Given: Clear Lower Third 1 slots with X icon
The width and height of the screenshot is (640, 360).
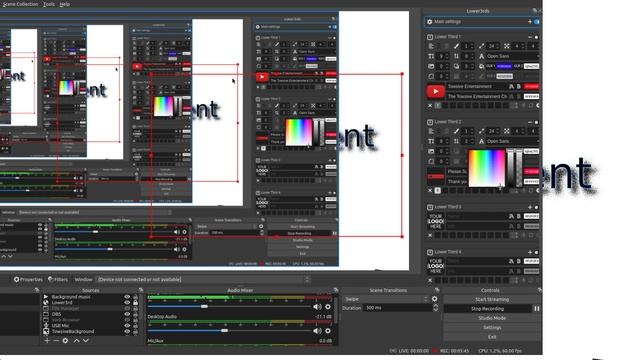Looking at the screenshot, I should point(430,106).
